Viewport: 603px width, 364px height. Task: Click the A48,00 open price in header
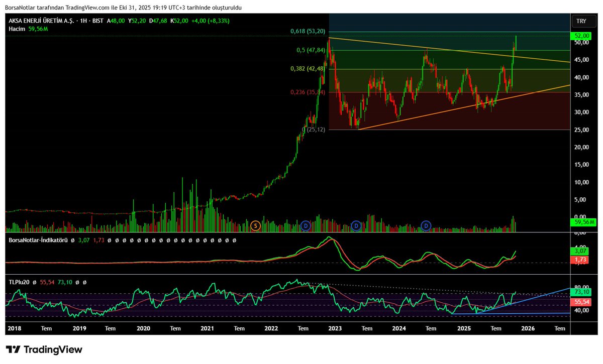tap(116, 21)
